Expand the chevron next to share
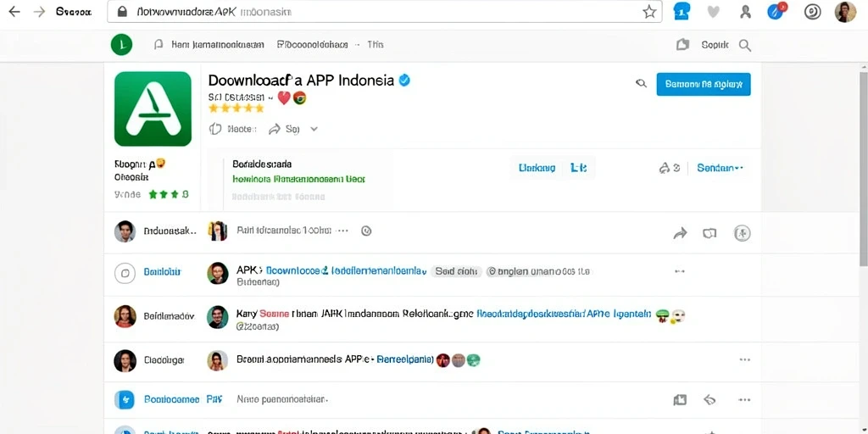The image size is (868, 434). pyautogui.click(x=314, y=129)
